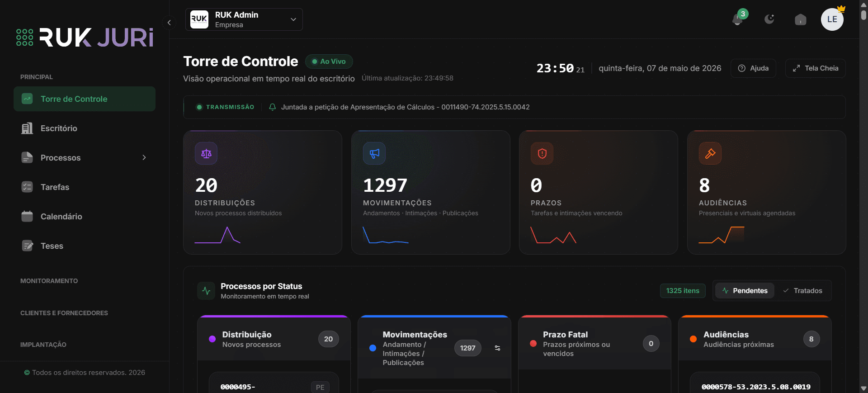Expand the Processos submenu chevron
Viewport: 868px width, 393px height.
click(x=144, y=158)
